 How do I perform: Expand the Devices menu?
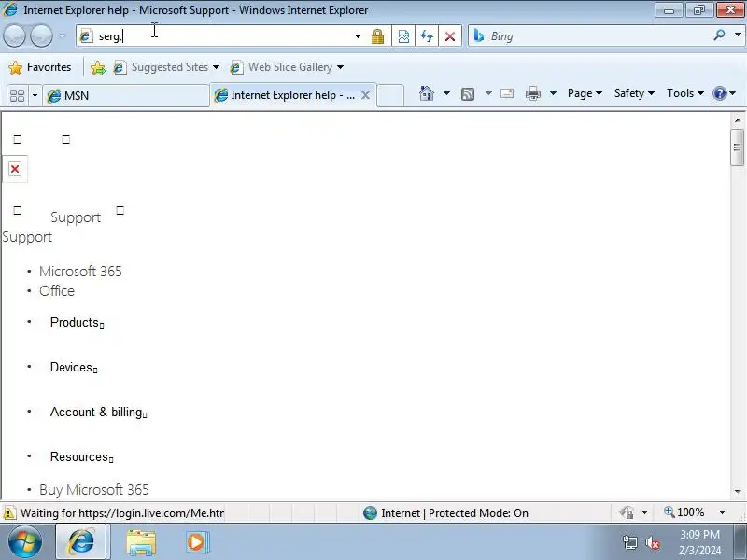[74, 367]
